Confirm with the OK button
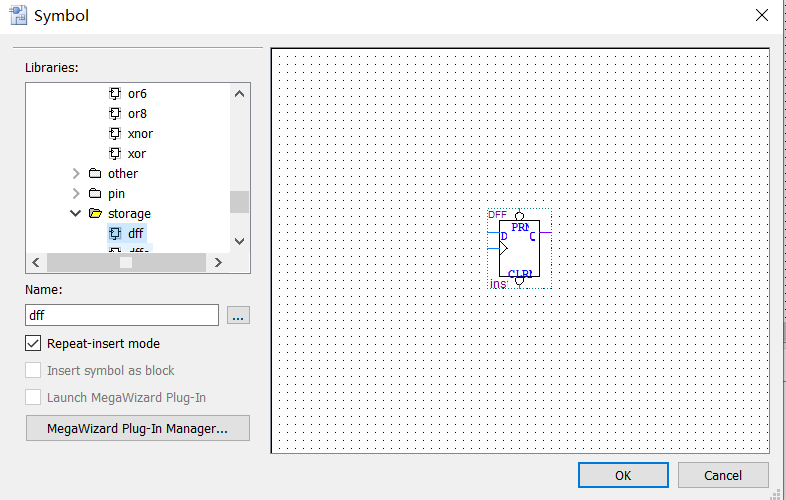Viewport: 786px width, 500px height. coord(623,475)
